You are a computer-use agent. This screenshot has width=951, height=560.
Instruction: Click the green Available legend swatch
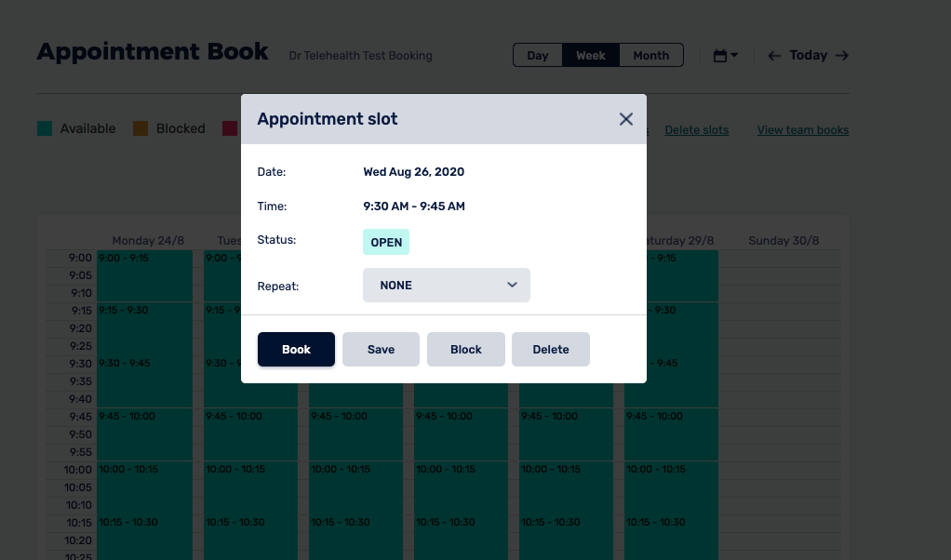tap(45, 128)
